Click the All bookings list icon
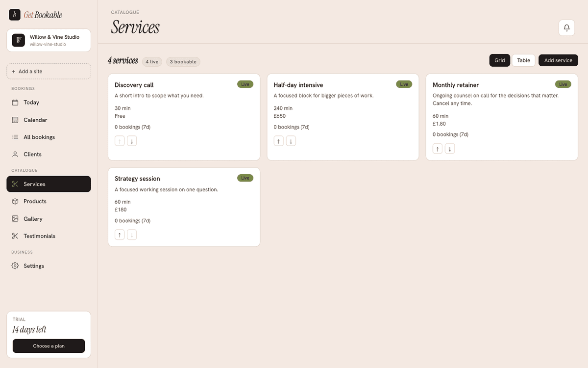This screenshot has width=588, height=368. (x=15, y=137)
